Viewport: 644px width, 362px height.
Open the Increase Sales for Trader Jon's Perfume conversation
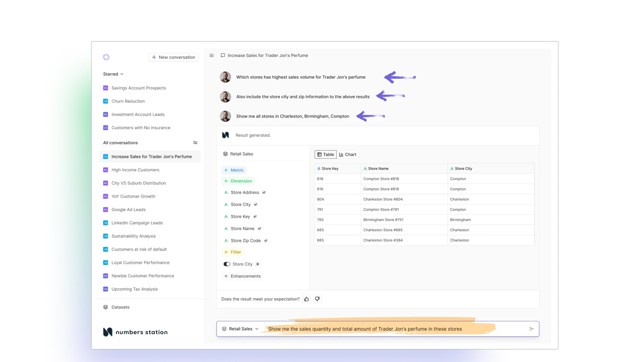(150, 156)
